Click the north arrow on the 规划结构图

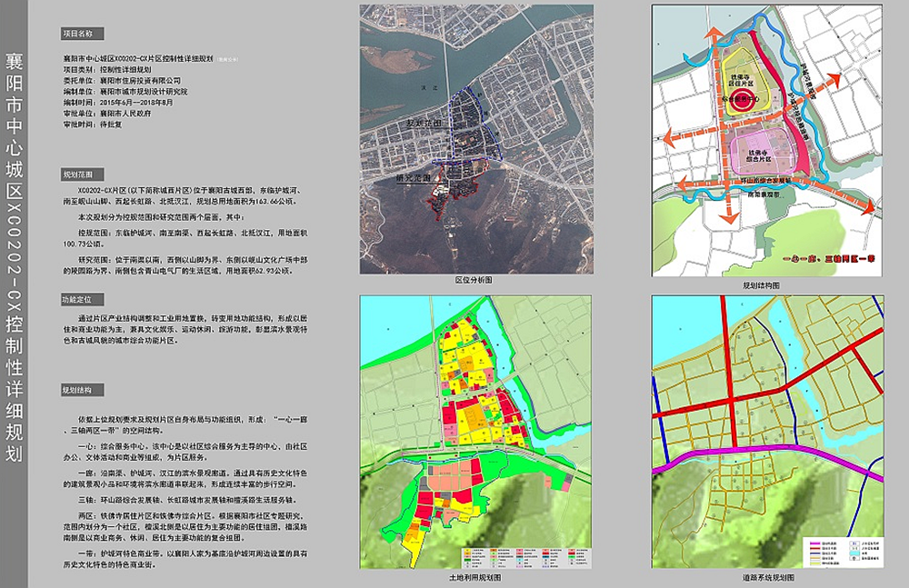(x=715, y=32)
